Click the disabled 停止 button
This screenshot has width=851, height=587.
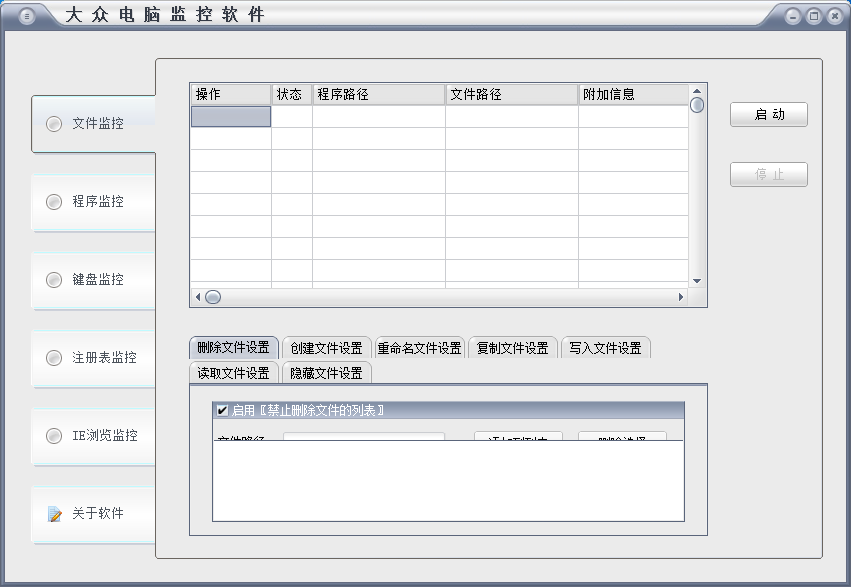point(768,175)
